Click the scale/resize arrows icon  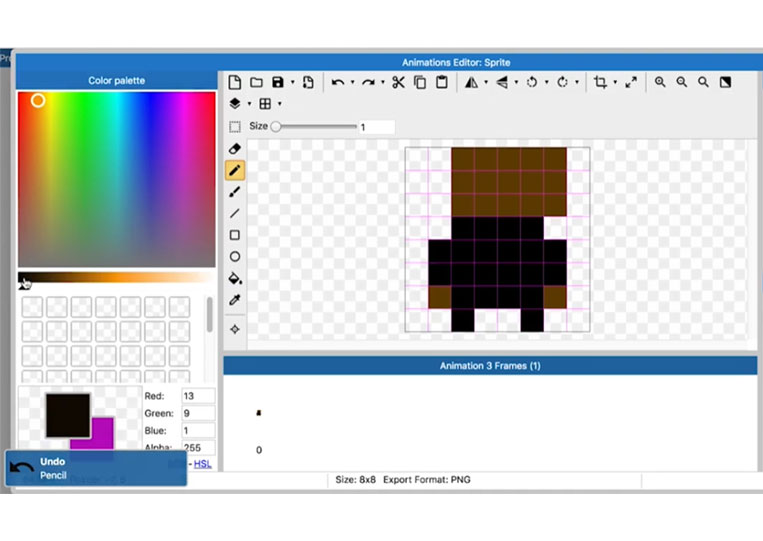click(631, 82)
